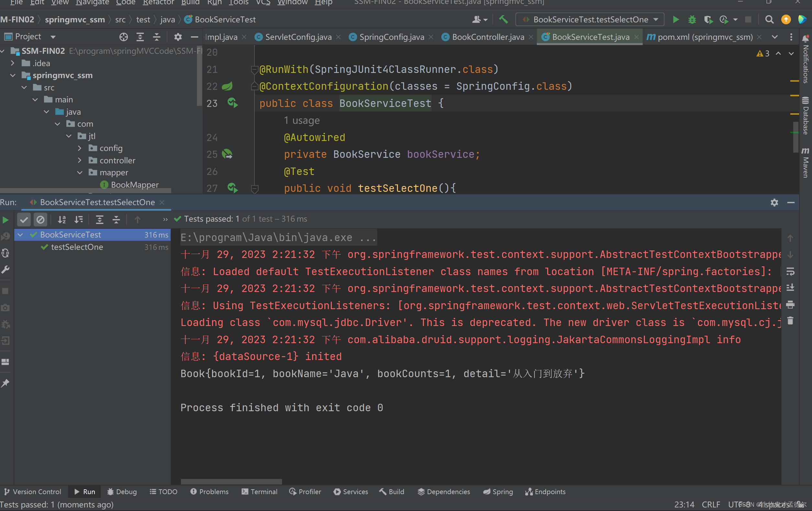
Task: Expand the config folder in project tree
Action: 80,148
